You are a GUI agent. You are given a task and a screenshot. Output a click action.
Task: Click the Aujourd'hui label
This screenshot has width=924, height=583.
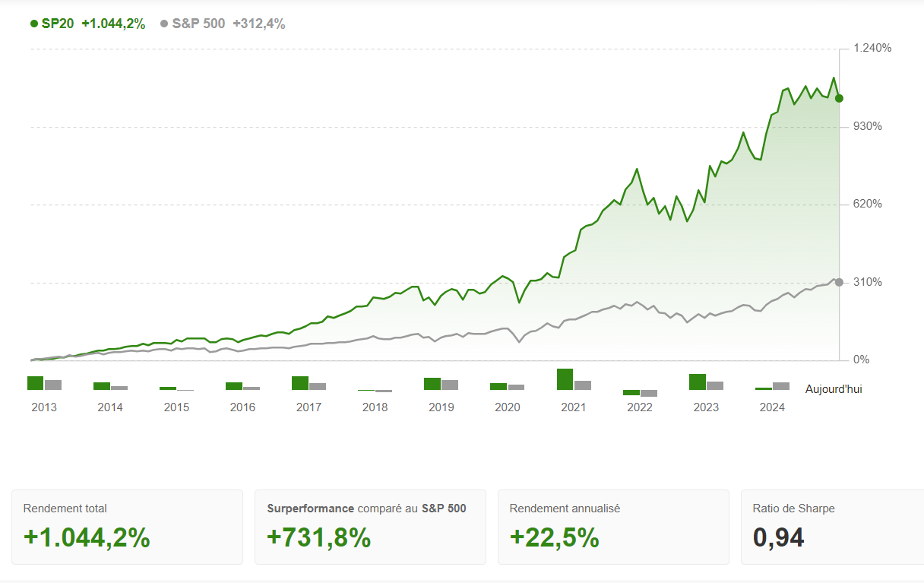[x=834, y=389]
